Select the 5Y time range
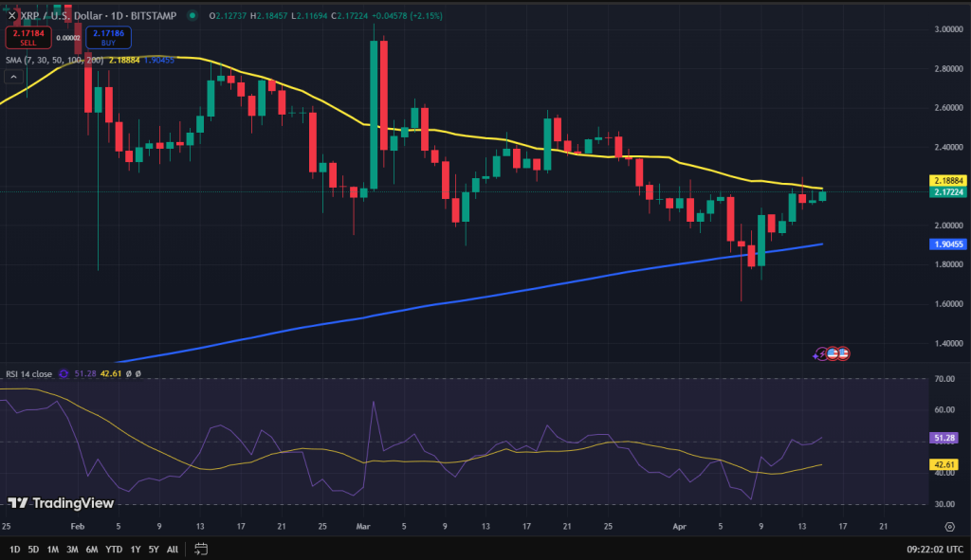The width and height of the screenshot is (971, 560). point(154,549)
